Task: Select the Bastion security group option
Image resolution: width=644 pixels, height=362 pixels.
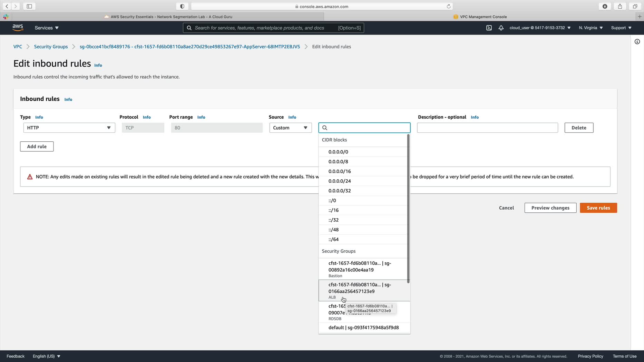Action: (x=363, y=269)
